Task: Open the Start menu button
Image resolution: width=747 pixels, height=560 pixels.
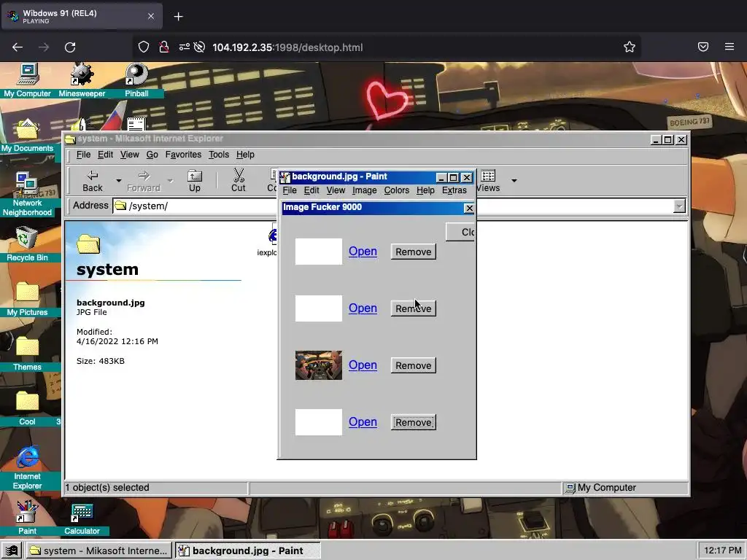Action: pyautogui.click(x=12, y=551)
